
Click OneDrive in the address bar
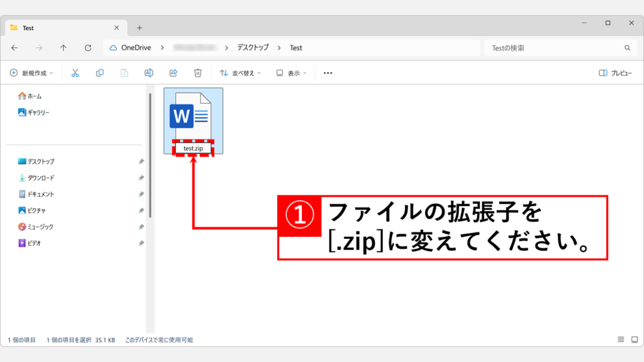pyautogui.click(x=136, y=48)
